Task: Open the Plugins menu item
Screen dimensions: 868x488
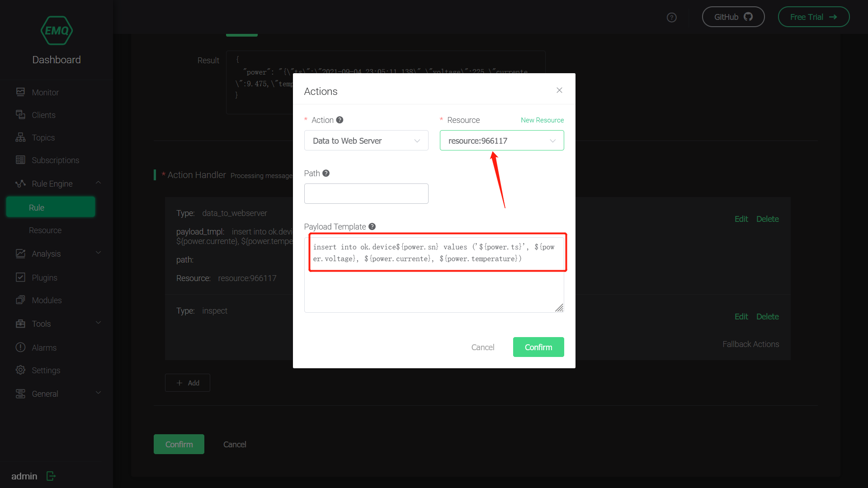Action: [44, 278]
